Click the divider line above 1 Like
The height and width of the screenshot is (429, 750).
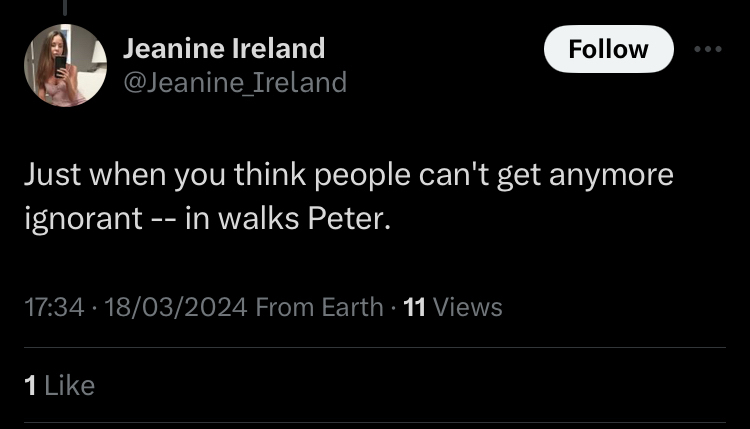(x=375, y=348)
